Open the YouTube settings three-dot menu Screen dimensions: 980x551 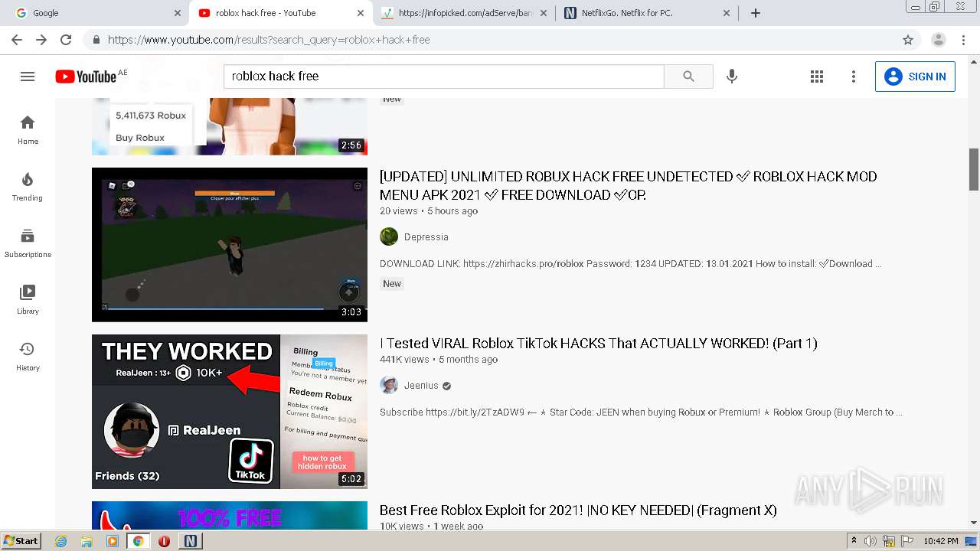click(854, 77)
